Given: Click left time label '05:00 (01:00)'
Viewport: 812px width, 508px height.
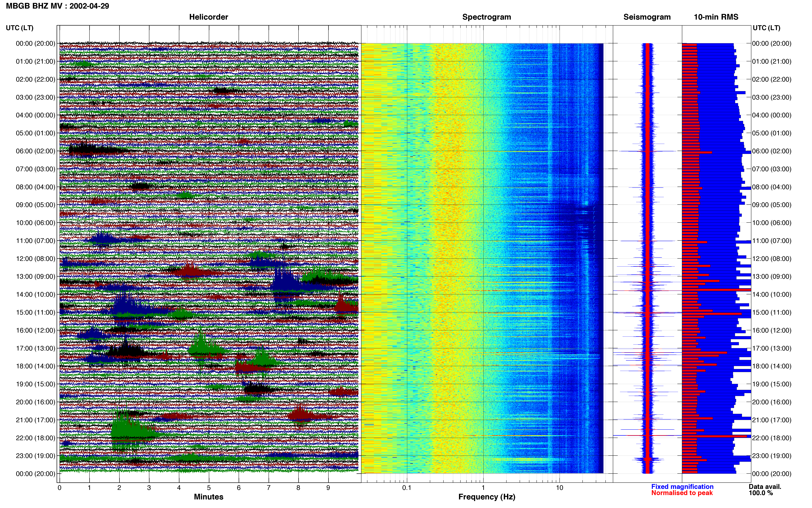Looking at the screenshot, I should click(36, 133).
